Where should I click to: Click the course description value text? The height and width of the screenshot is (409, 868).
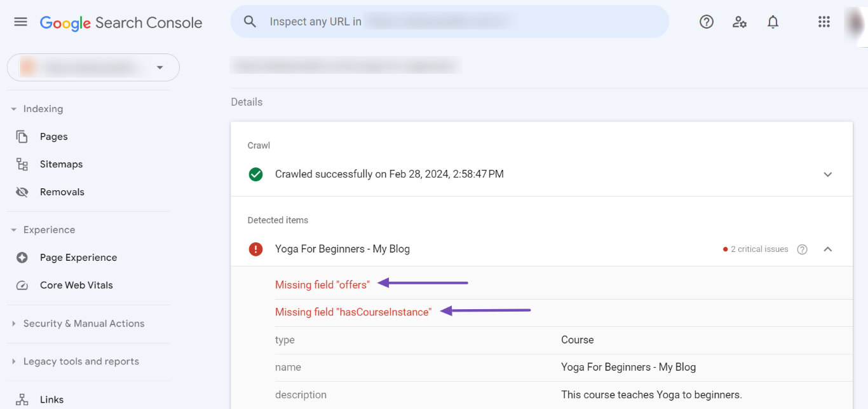(x=651, y=395)
